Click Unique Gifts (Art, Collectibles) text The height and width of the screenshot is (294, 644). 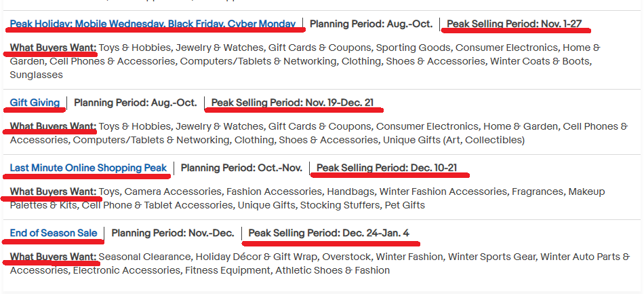coord(454,140)
